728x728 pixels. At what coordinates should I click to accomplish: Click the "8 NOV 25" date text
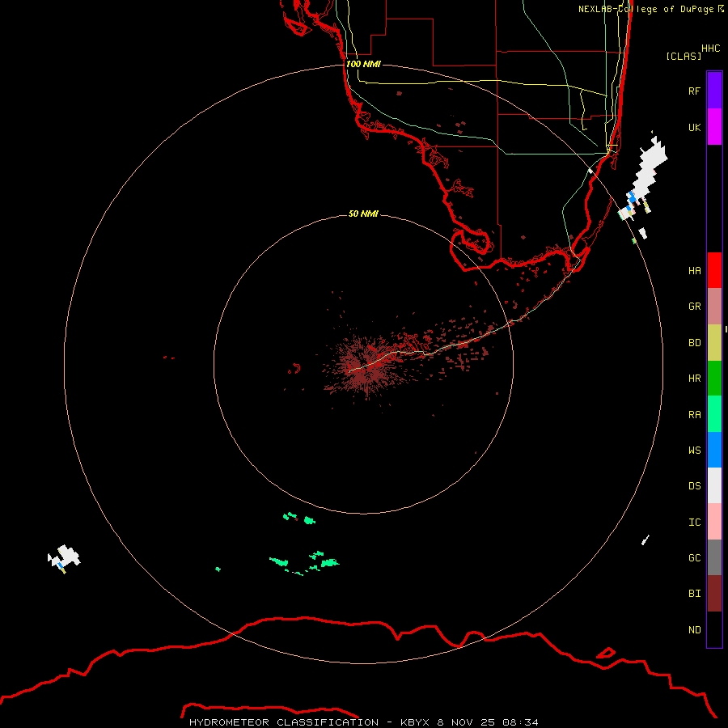tap(467, 722)
